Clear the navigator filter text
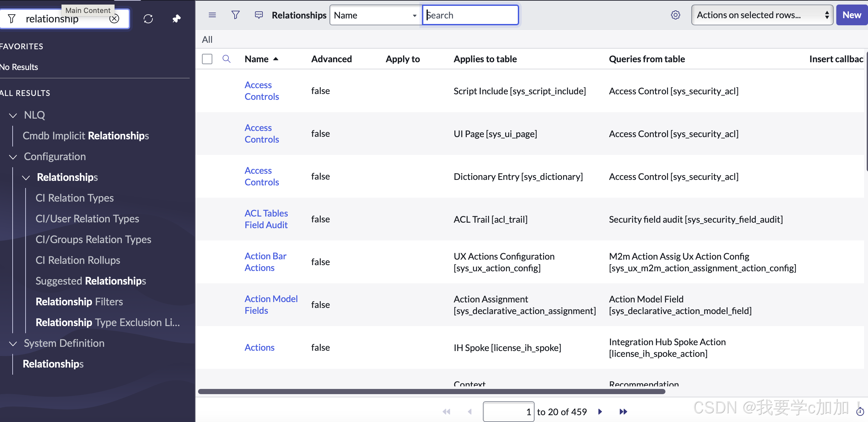Screen dimensions: 868x422 click(x=114, y=18)
